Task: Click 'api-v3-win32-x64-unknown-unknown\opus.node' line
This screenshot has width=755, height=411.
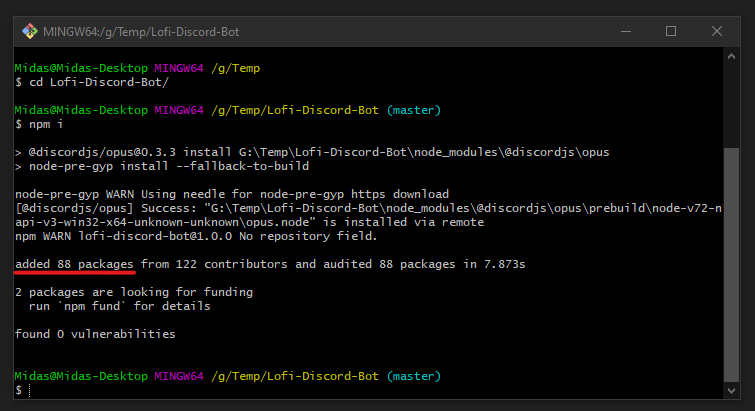Action: pyautogui.click(x=249, y=222)
